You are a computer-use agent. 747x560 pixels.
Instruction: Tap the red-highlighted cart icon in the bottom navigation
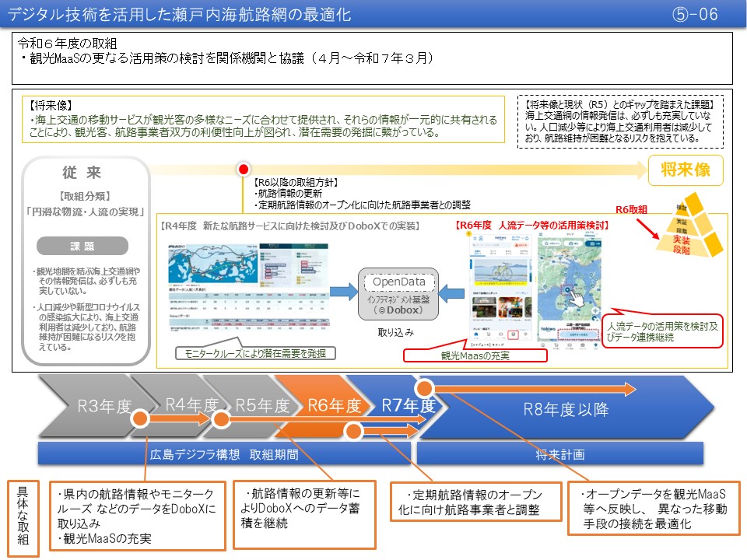[513, 334]
